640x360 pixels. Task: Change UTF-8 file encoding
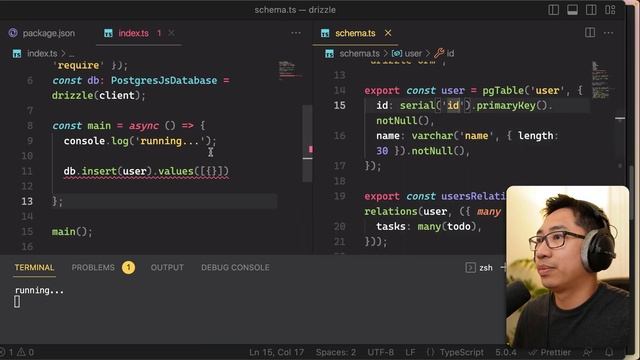point(380,352)
